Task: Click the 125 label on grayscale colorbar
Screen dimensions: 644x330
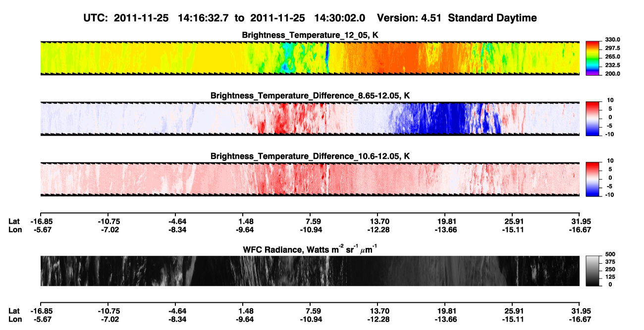Action: pos(610,277)
